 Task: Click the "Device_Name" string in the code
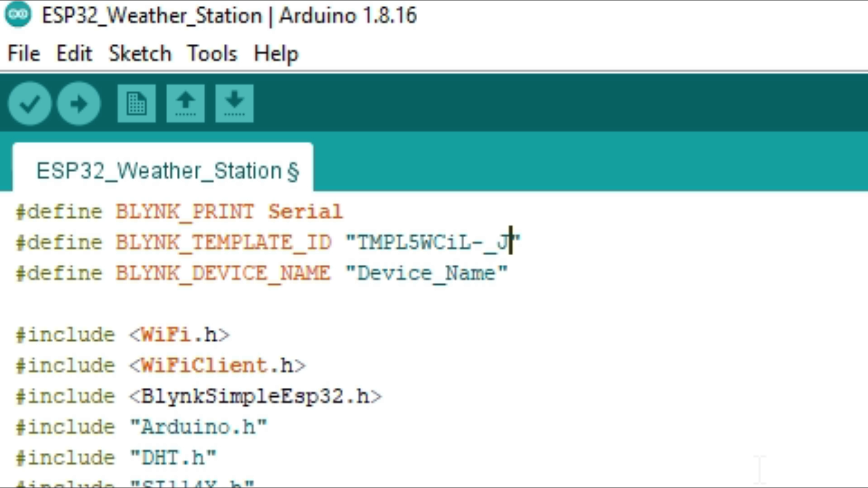pyautogui.click(x=426, y=273)
